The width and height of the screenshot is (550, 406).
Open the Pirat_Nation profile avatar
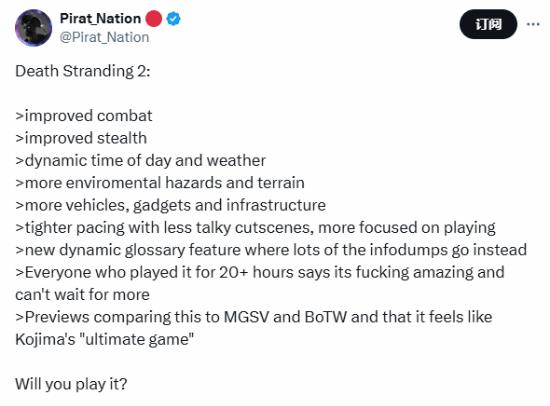point(33,28)
